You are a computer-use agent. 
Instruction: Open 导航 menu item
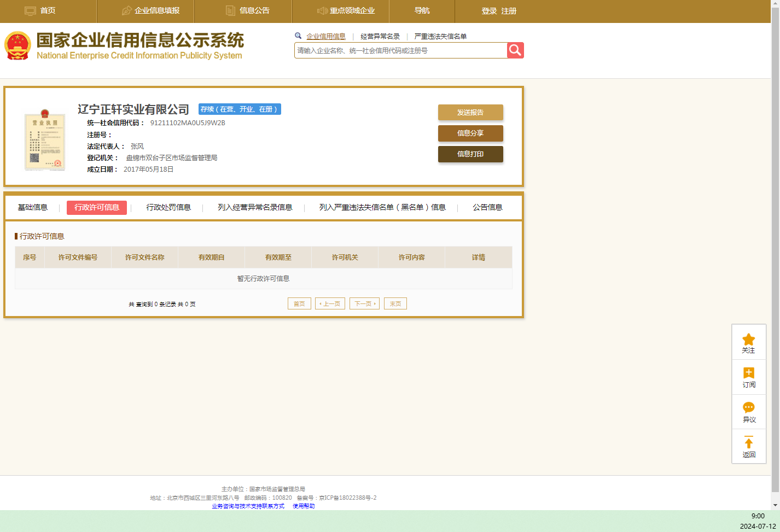(422, 10)
